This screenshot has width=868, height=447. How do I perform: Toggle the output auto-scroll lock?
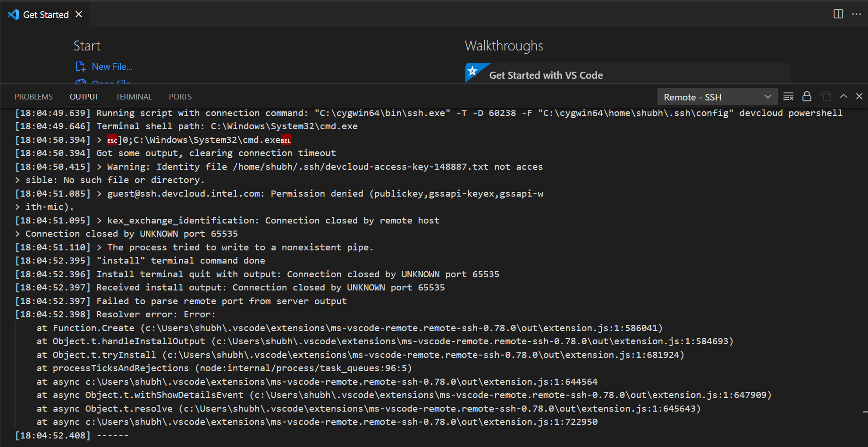(x=807, y=97)
